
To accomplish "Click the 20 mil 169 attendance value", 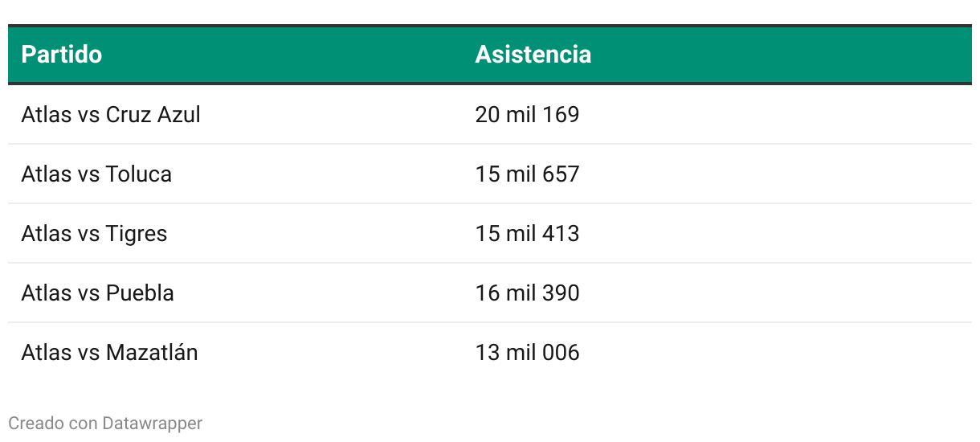I will tap(527, 115).
